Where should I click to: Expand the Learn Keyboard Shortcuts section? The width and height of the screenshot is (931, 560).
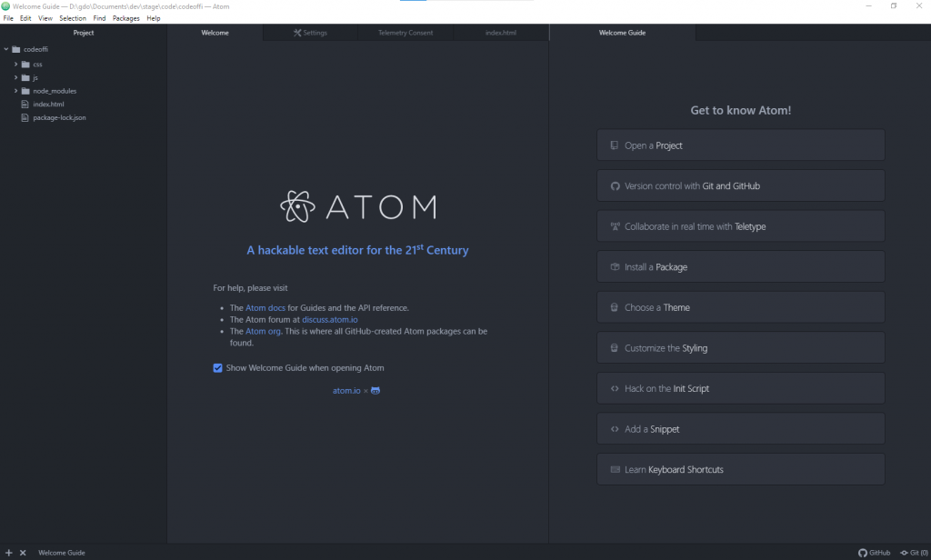click(740, 469)
